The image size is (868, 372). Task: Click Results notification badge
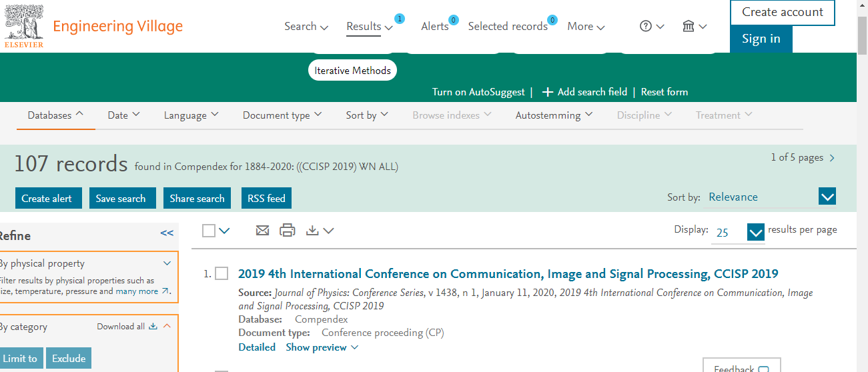tap(400, 19)
